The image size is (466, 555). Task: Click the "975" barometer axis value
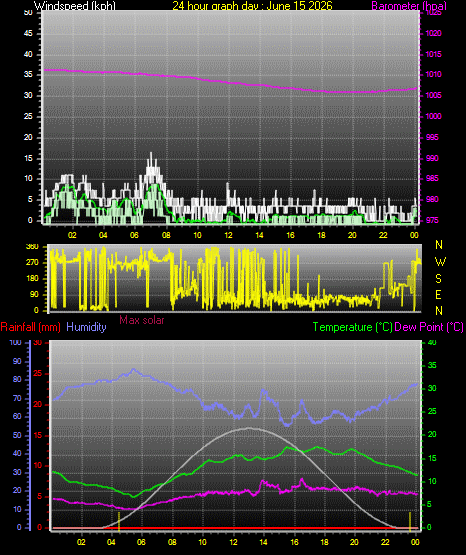coord(432,220)
